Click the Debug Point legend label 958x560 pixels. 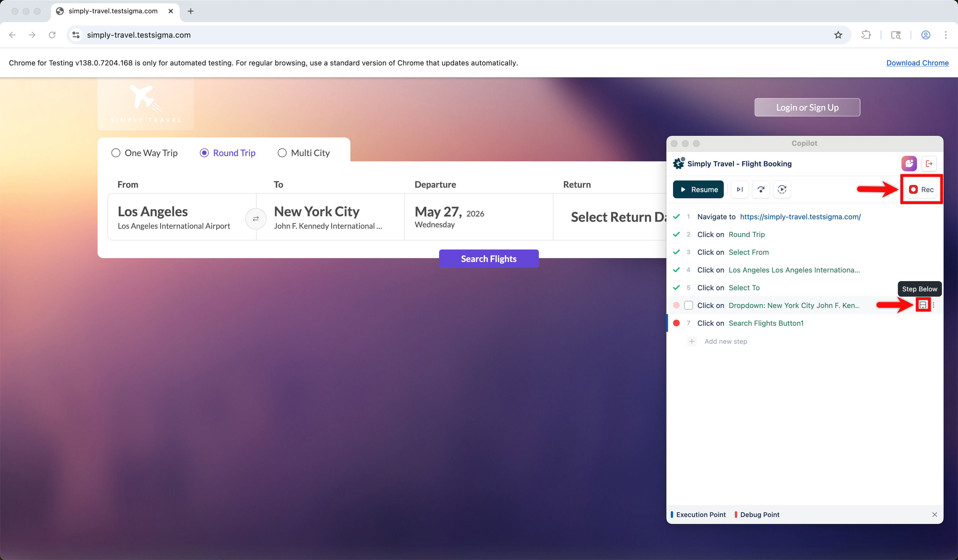tap(760, 514)
